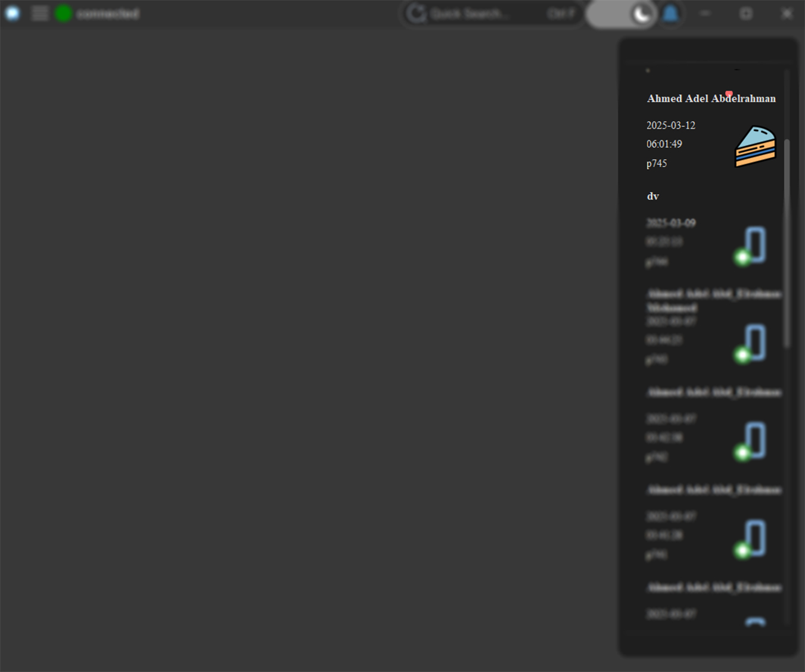Click the connected status text

(x=108, y=14)
